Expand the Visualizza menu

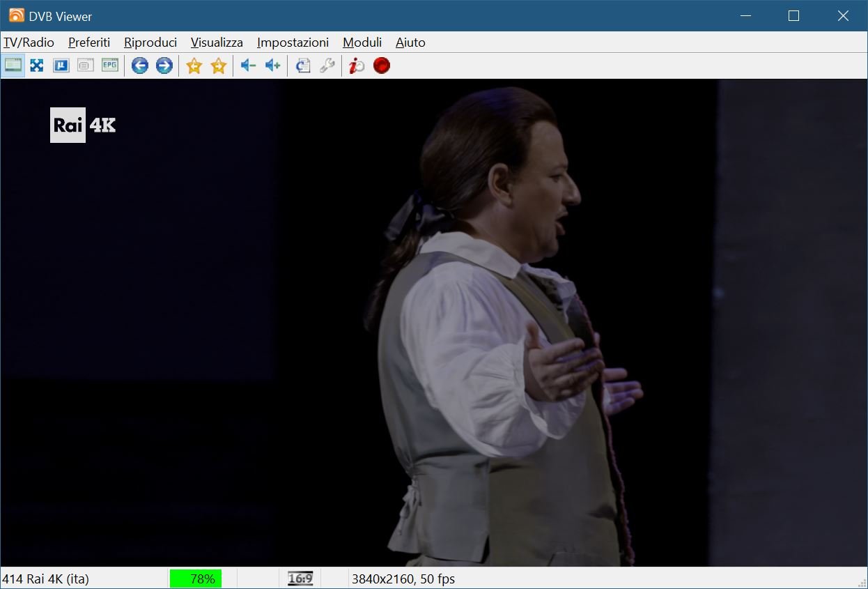coord(217,43)
